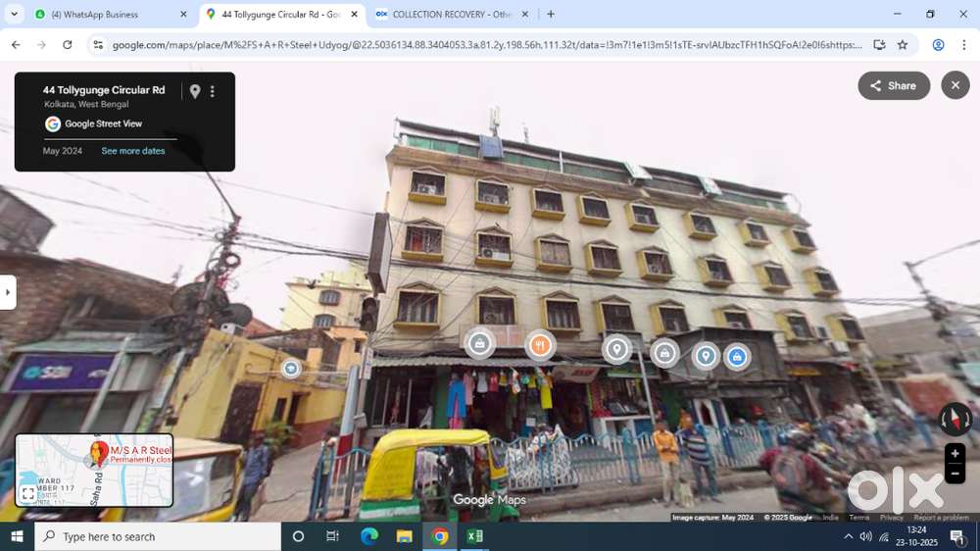
Task: Close Street View with the X button
Action: (955, 85)
